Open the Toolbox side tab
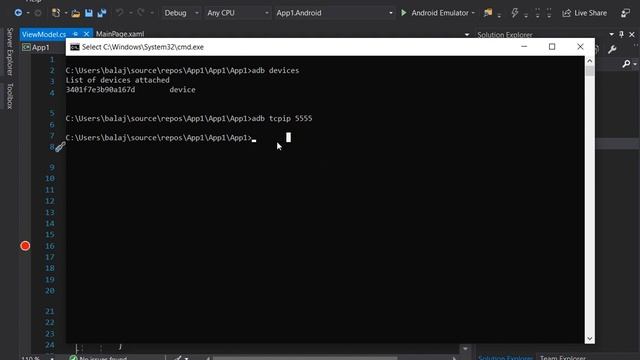Screen dimensions: 640x360 (10, 96)
